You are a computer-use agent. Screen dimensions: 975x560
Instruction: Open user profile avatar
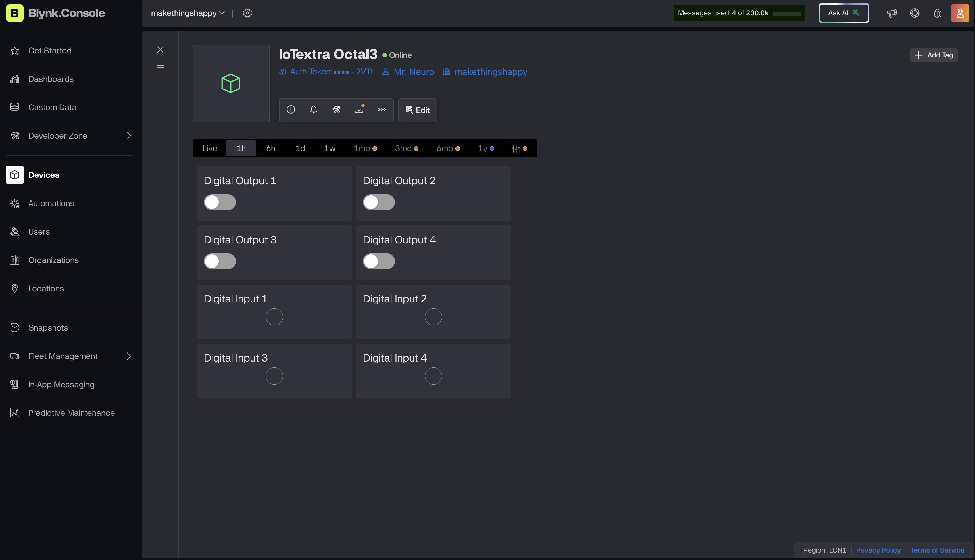tap(960, 13)
